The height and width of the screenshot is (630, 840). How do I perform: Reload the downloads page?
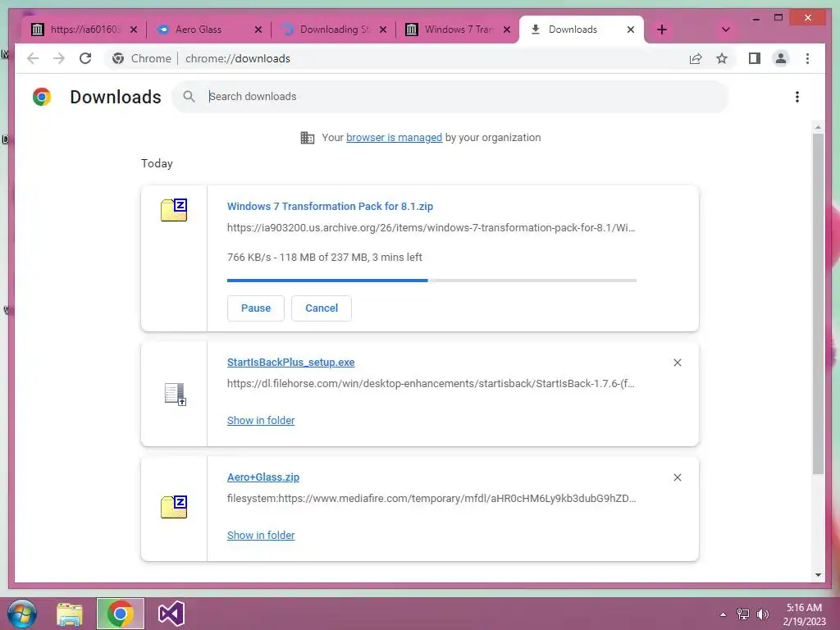[85, 58]
